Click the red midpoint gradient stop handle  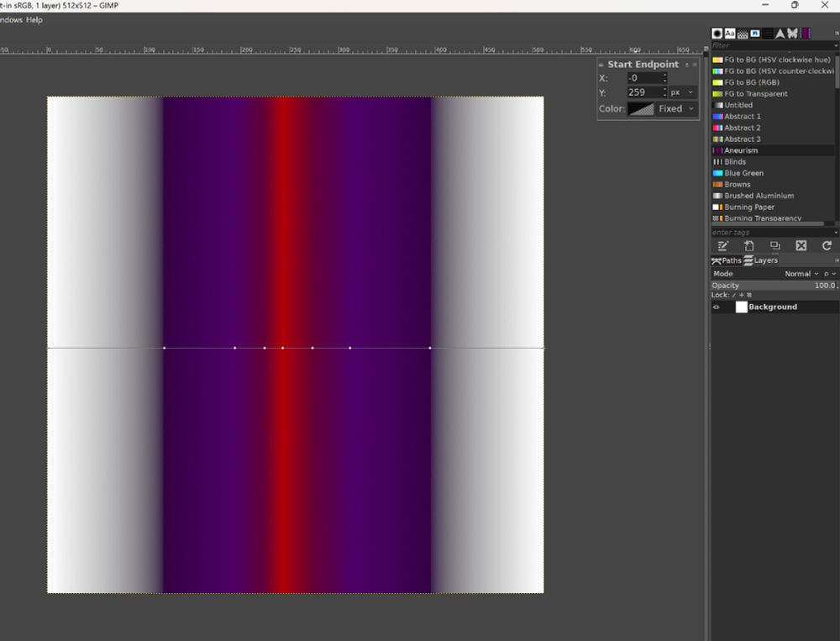(283, 348)
